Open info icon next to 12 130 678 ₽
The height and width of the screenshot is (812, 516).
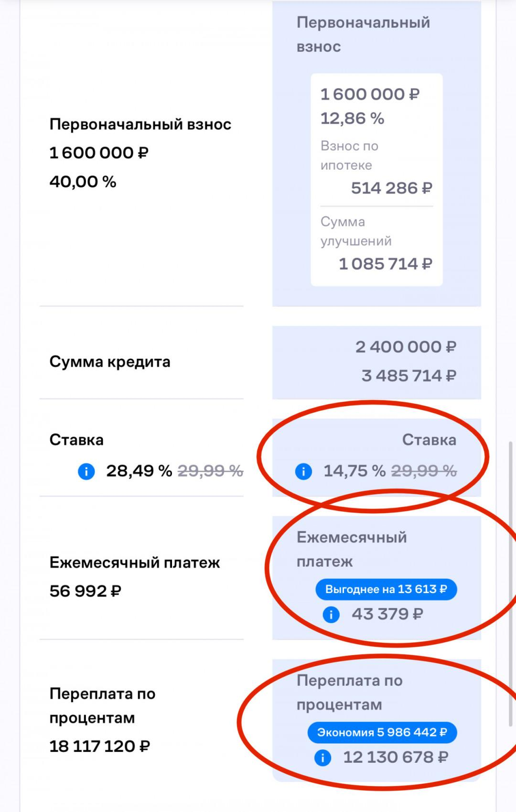point(323,758)
